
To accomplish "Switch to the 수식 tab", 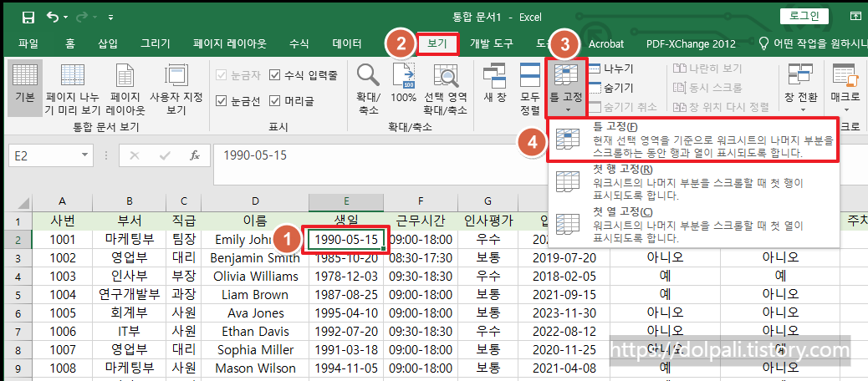I will [x=299, y=43].
